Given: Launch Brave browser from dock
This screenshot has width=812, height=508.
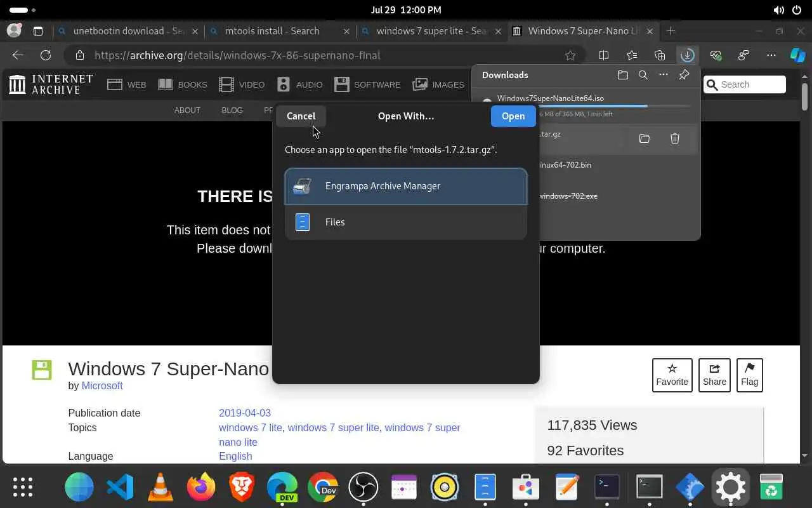Looking at the screenshot, I should pos(242,487).
